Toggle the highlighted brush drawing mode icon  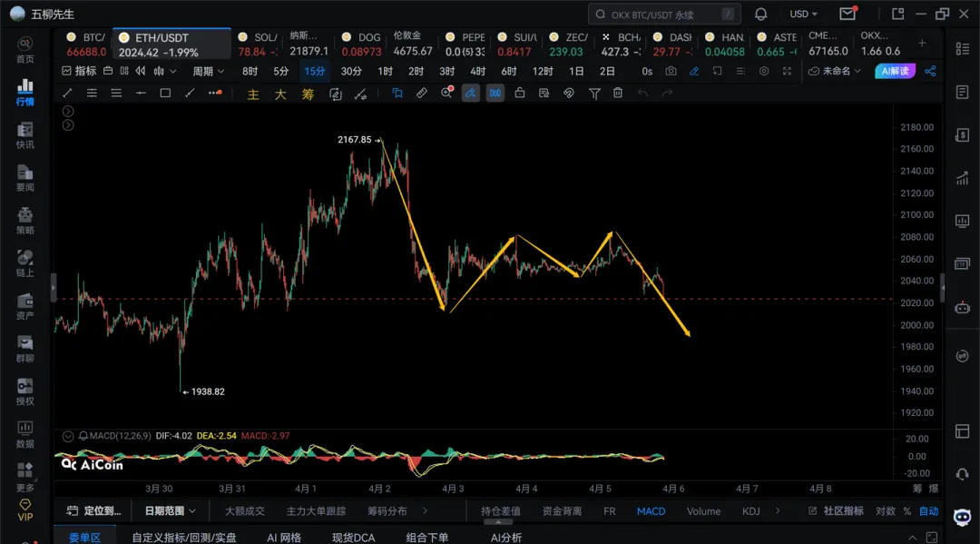tap(470, 94)
